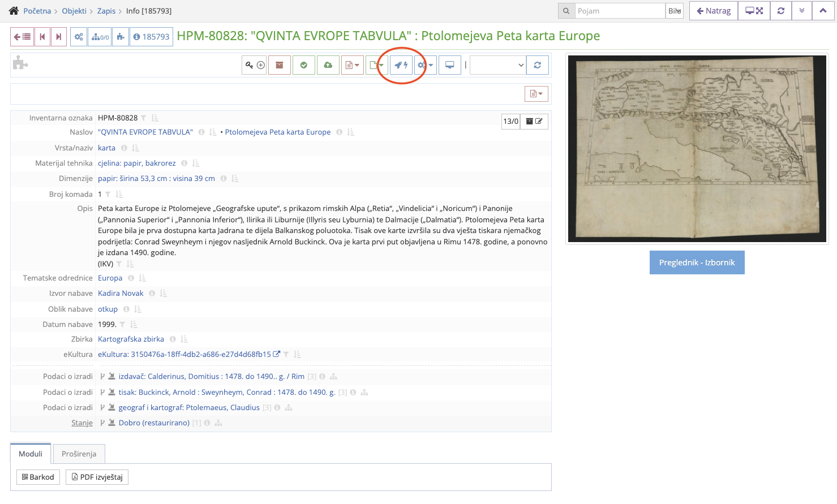
Task: Select the Moduli tab
Action: coord(31,454)
